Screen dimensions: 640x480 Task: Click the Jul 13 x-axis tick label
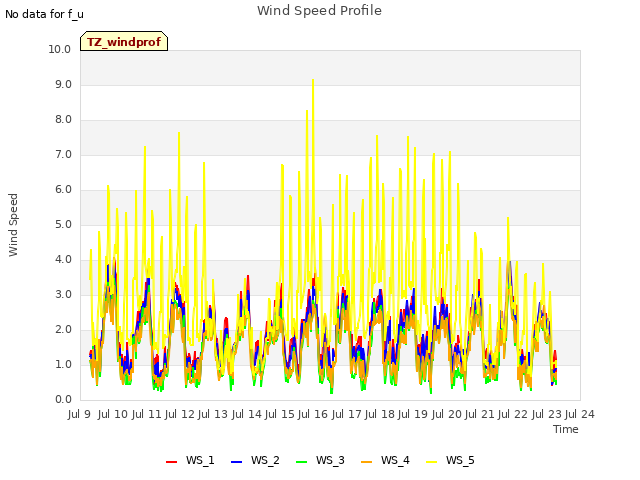tap(213, 414)
